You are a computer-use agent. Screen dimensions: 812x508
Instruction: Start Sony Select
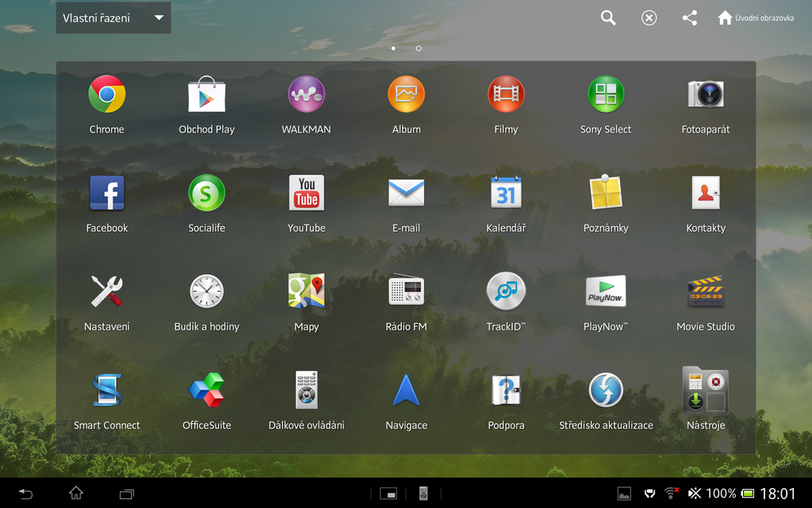coord(606,94)
